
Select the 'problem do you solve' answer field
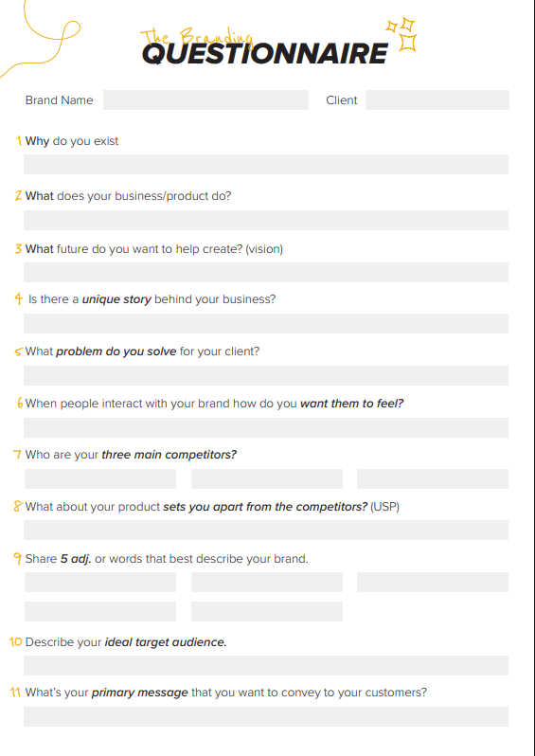(266, 375)
